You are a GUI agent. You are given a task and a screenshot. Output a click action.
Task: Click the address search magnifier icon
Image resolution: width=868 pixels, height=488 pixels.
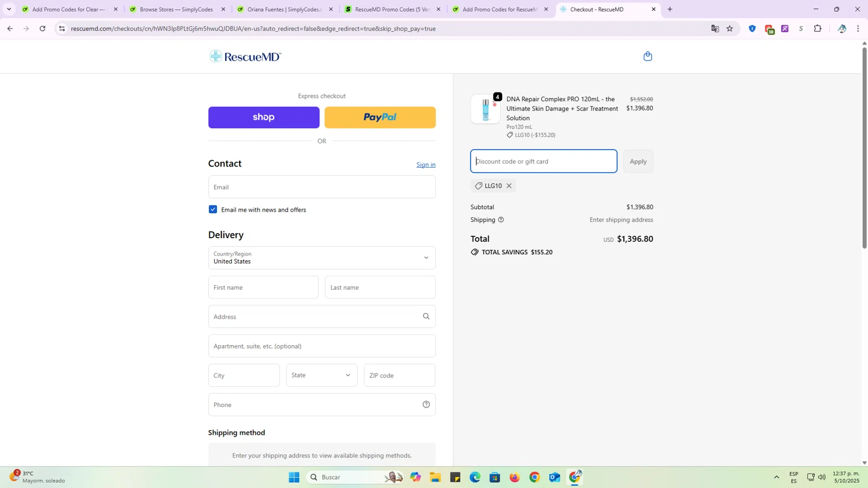point(426,316)
